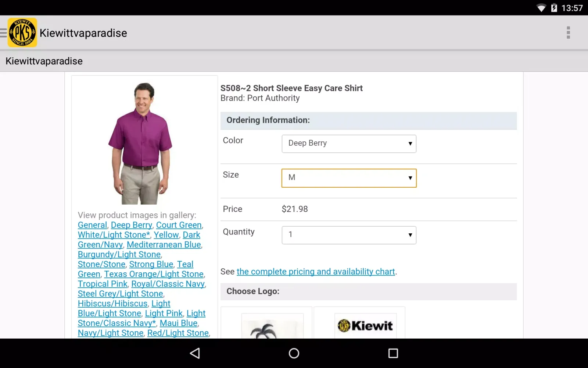
Task: Open the Court Green product image
Action: [x=179, y=225]
